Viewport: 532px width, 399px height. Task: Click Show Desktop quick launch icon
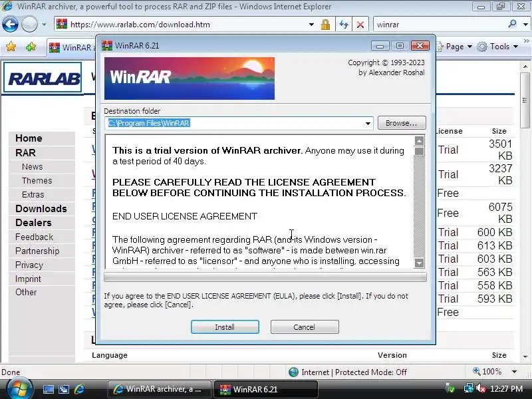[x=48, y=389]
